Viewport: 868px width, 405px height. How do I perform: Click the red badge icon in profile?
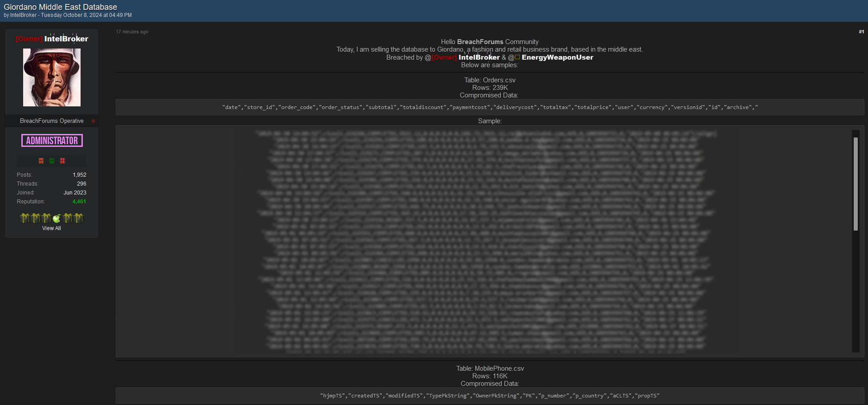pos(62,161)
